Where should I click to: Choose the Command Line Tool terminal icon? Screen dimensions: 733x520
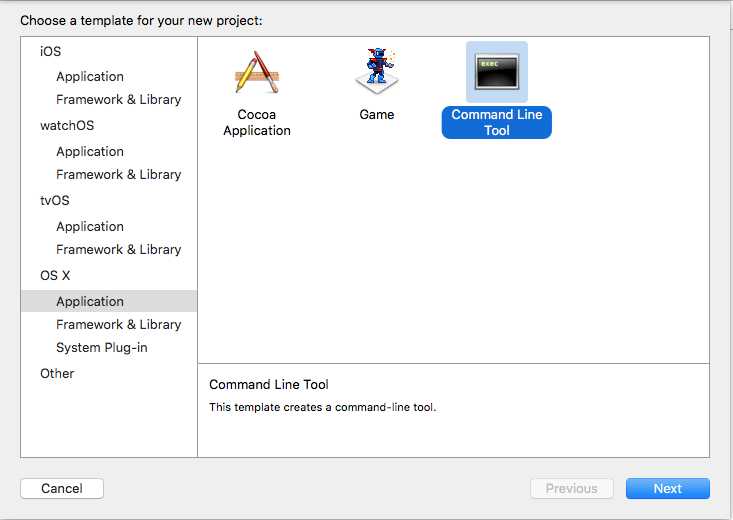(x=496, y=72)
